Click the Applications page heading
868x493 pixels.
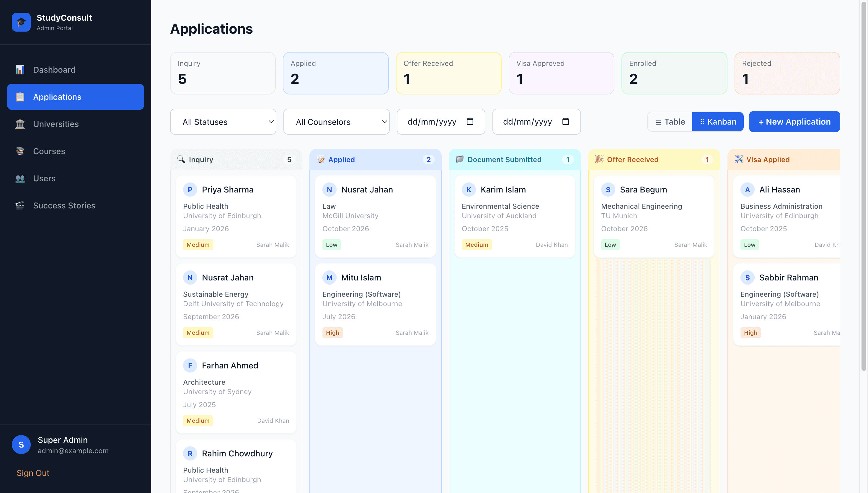212,29
